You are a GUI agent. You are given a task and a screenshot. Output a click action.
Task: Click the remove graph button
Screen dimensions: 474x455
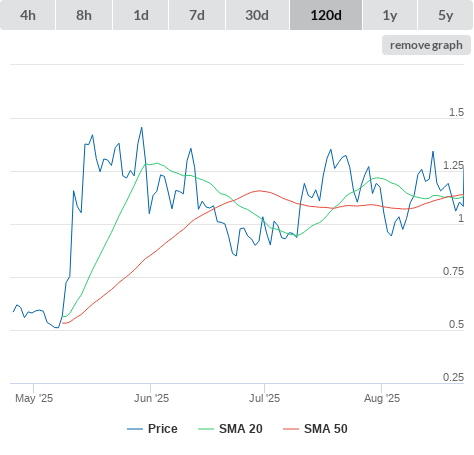[426, 45]
